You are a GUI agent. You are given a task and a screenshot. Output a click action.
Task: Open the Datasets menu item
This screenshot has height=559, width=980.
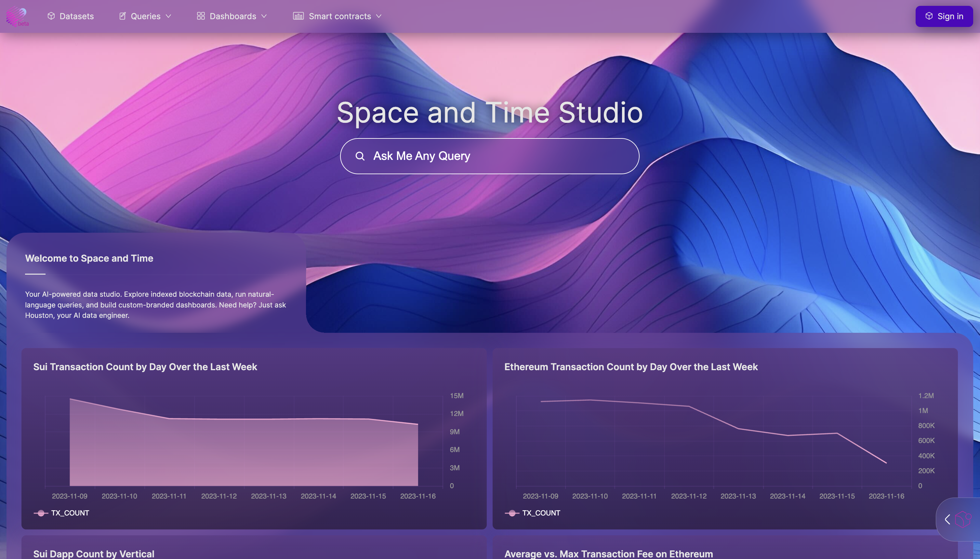tap(76, 16)
